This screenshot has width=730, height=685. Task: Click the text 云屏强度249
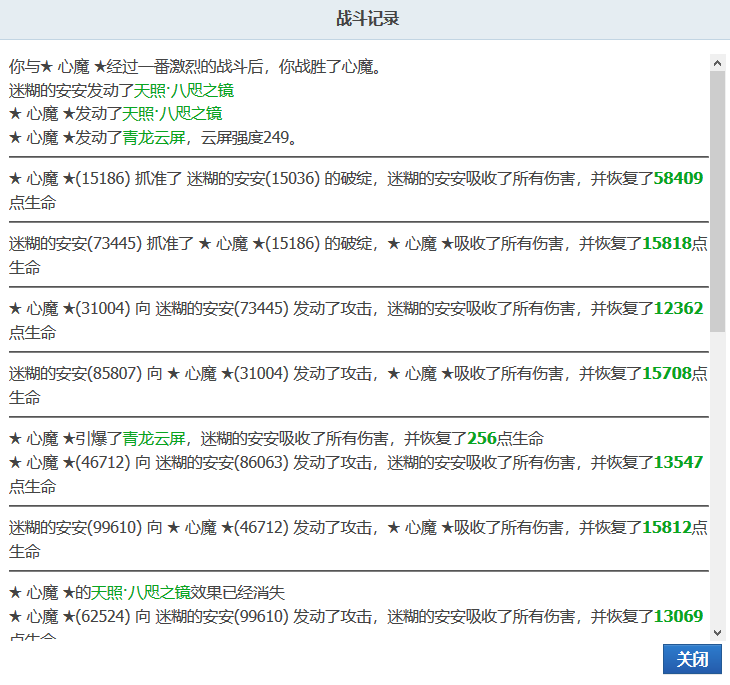245,137
